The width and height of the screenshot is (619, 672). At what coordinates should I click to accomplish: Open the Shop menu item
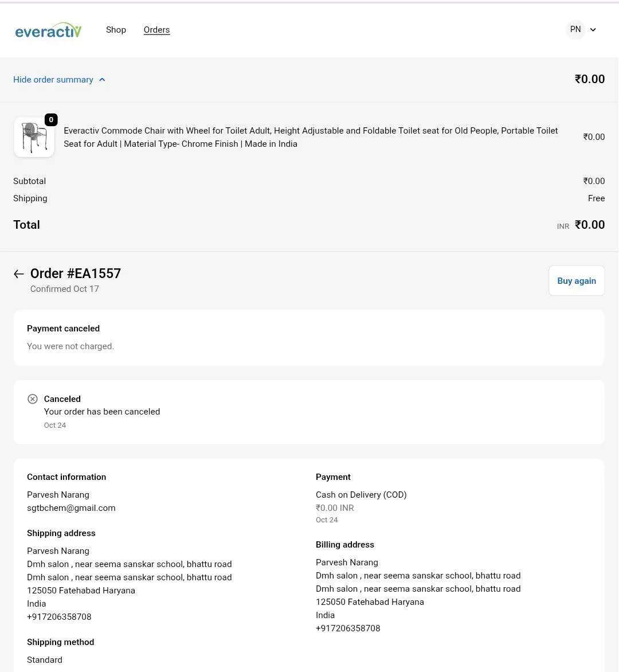(116, 30)
